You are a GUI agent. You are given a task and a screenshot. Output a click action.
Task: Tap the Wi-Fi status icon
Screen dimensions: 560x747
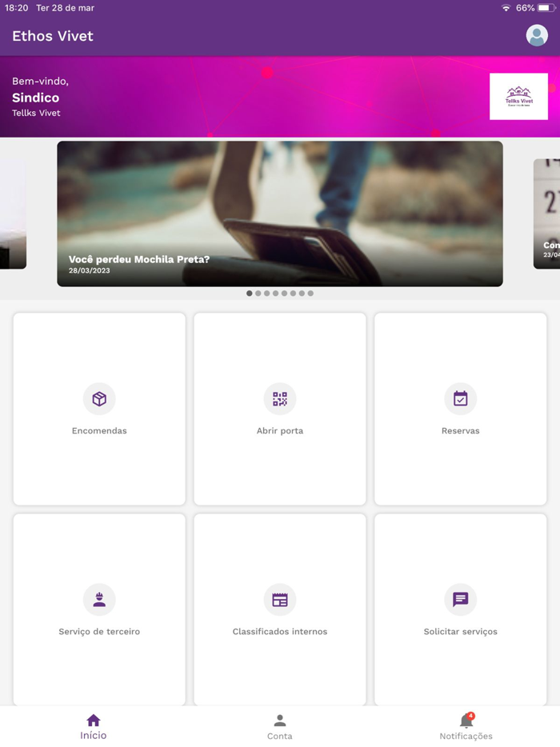[506, 8]
